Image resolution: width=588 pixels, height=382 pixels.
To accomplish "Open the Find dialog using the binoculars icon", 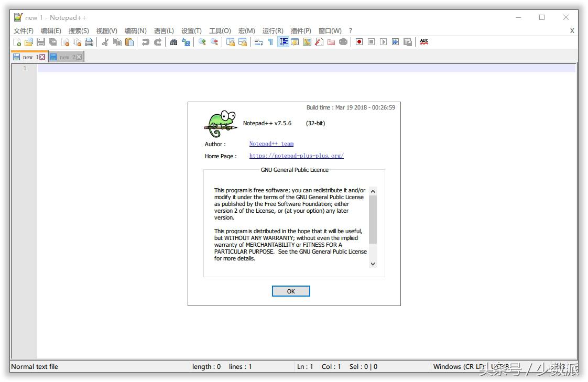I will (x=174, y=41).
